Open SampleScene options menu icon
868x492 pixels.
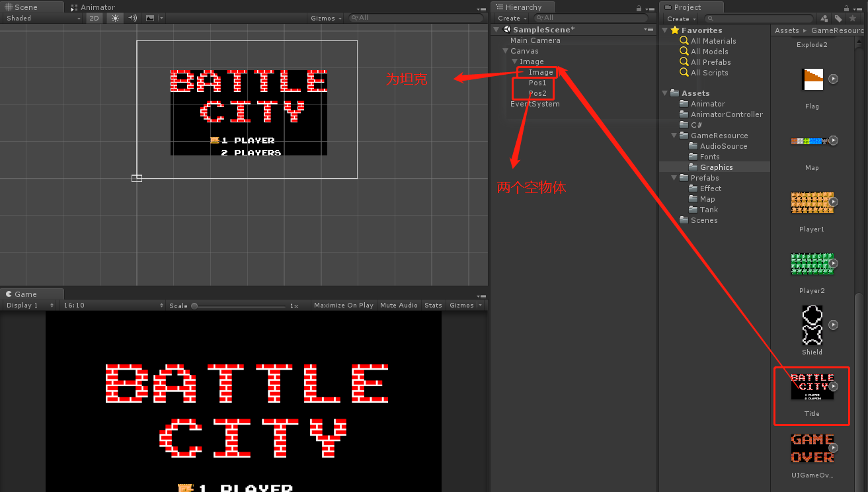coord(649,30)
